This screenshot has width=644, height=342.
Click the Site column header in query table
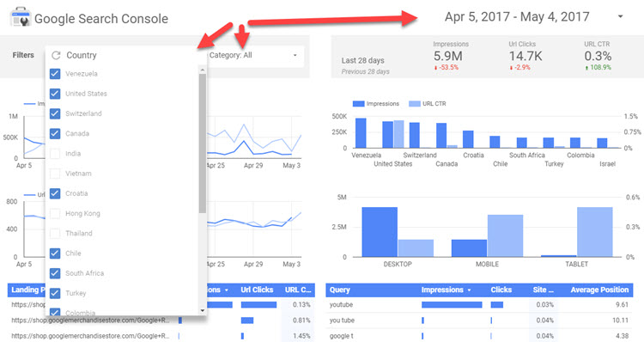click(543, 290)
